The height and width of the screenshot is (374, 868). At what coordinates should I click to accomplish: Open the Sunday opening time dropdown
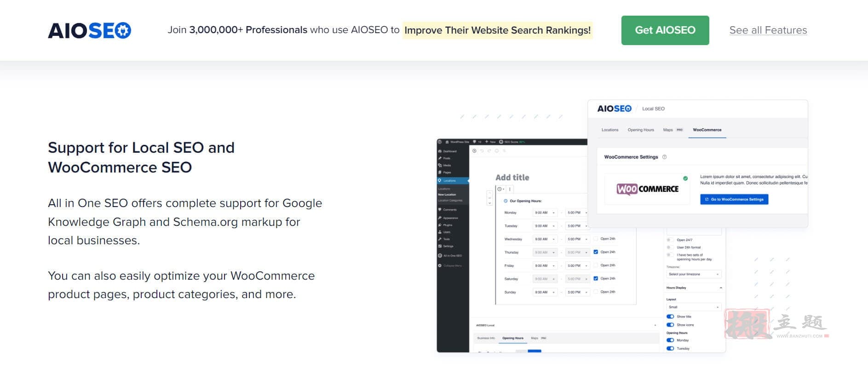[545, 292]
